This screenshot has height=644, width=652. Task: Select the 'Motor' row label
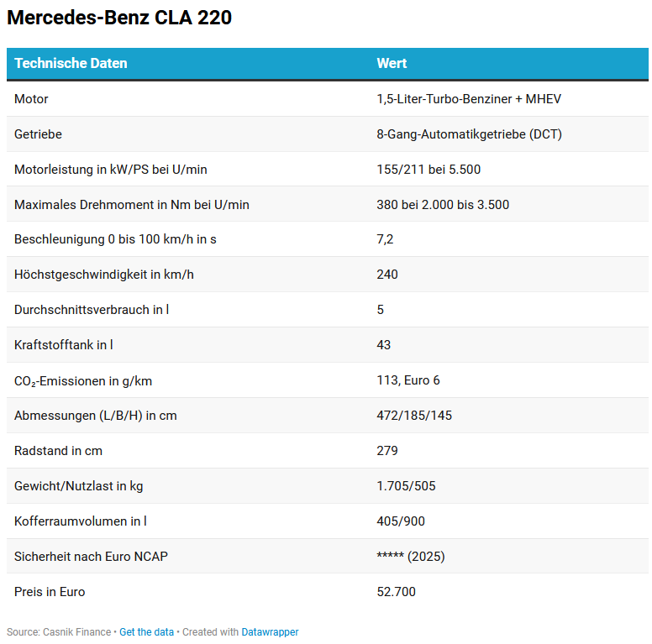[x=31, y=99]
